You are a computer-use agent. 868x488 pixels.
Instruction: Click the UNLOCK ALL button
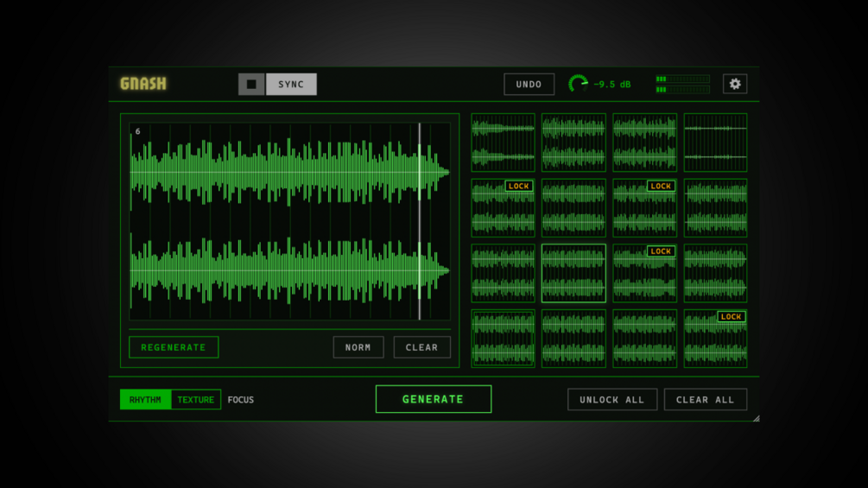[x=612, y=400]
